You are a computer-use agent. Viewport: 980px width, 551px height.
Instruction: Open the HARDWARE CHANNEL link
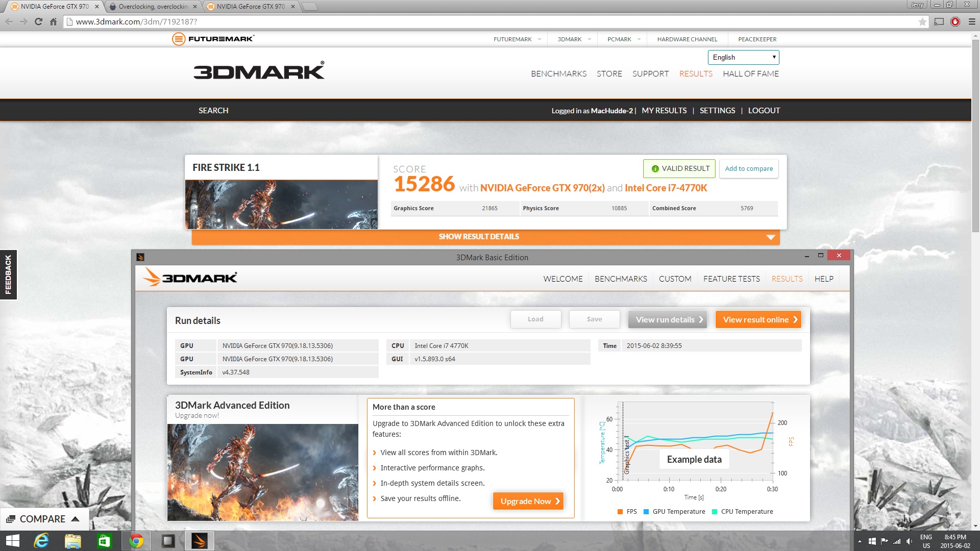687,39
